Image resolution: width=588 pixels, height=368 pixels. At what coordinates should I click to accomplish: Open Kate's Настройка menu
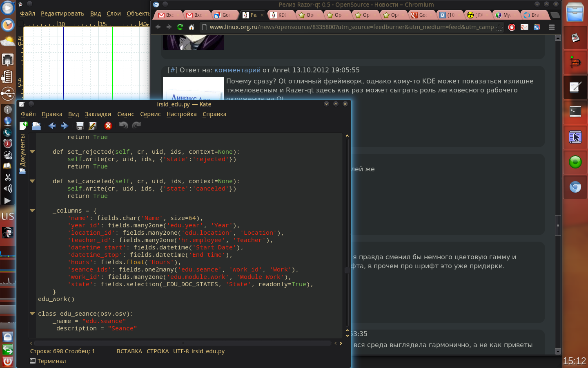181,114
